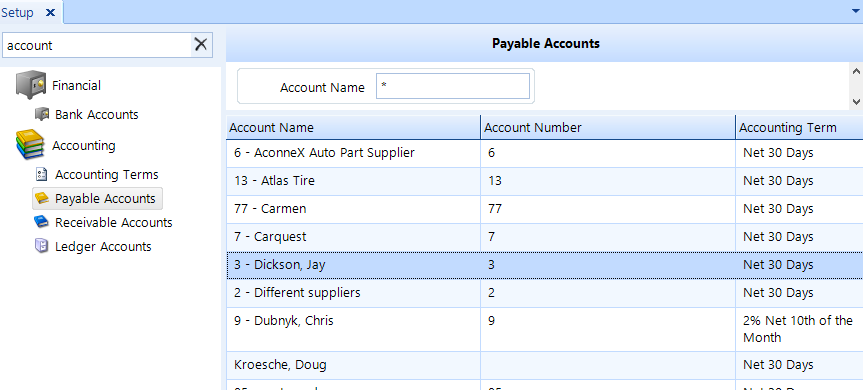Clear the account search box
The width and height of the screenshot is (863, 390).
pyautogui.click(x=201, y=45)
